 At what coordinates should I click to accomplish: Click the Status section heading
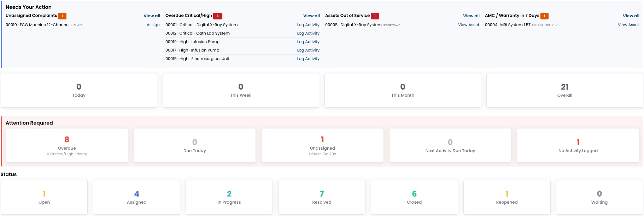pyautogui.click(x=9, y=174)
